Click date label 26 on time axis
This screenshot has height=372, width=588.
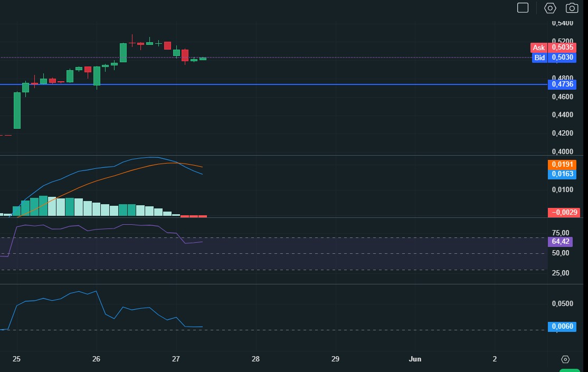[x=97, y=359]
